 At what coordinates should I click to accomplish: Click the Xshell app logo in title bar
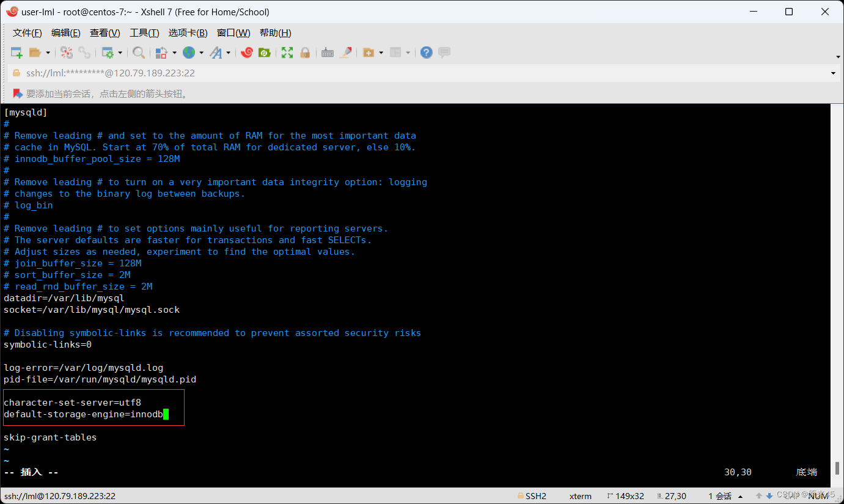[x=12, y=12]
